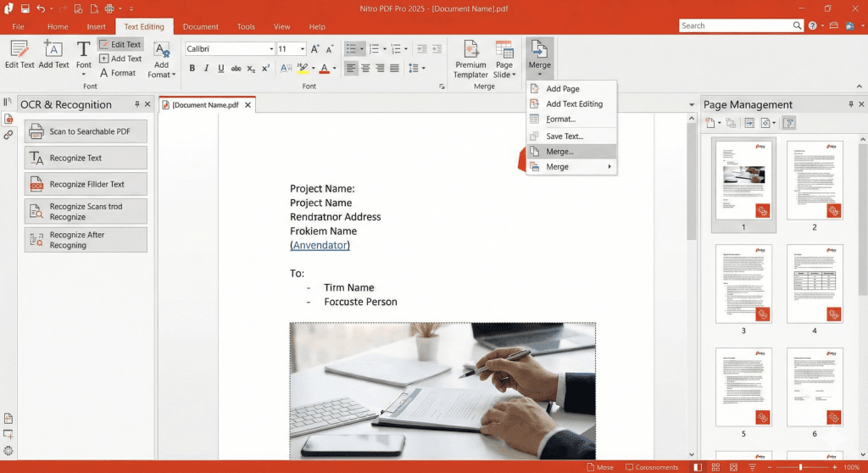
Task: Click the Font dialog launcher icon
Action: point(442,86)
